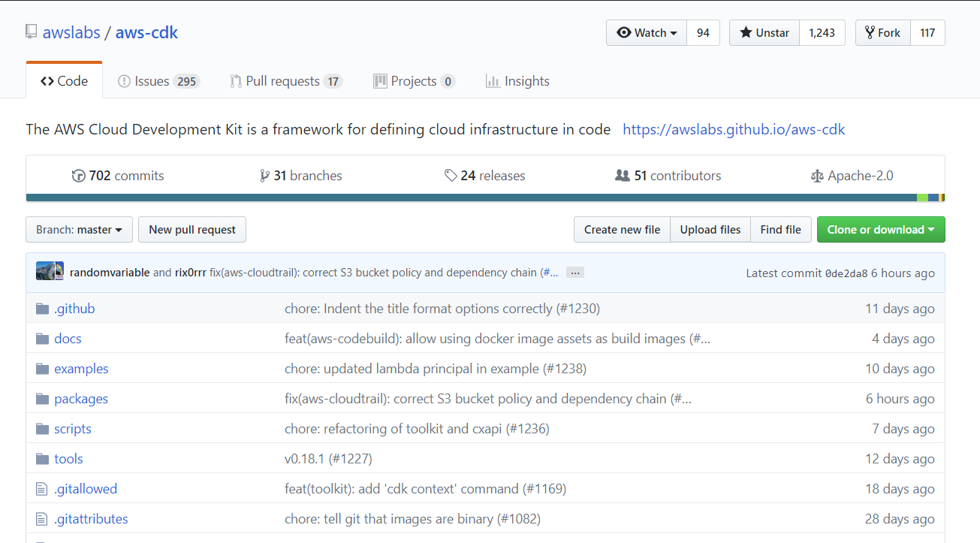Switch to the Code tab
Image resolution: width=980 pixels, height=543 pixels.
65,81
